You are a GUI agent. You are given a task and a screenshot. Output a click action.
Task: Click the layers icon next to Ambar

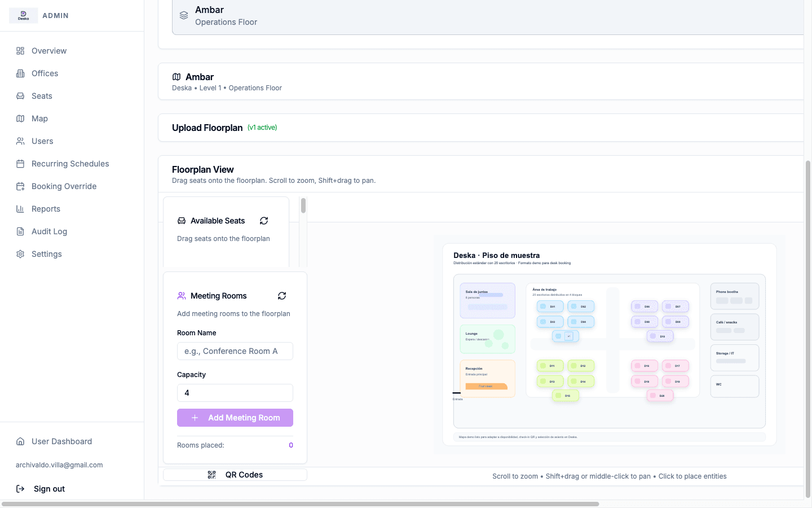(x=184, y=15)
